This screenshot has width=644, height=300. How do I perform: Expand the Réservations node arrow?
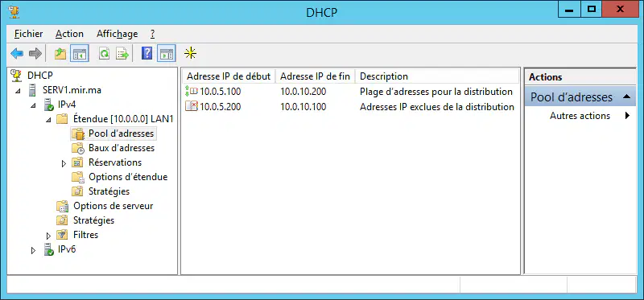click(64, 163)
